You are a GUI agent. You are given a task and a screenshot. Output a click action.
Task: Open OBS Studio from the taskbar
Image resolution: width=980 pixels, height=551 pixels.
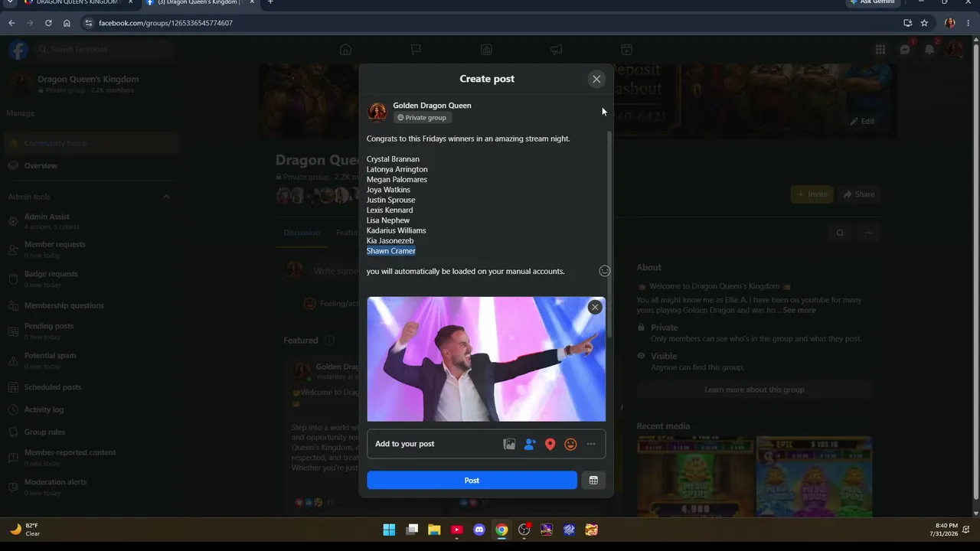tap(524, 530)
